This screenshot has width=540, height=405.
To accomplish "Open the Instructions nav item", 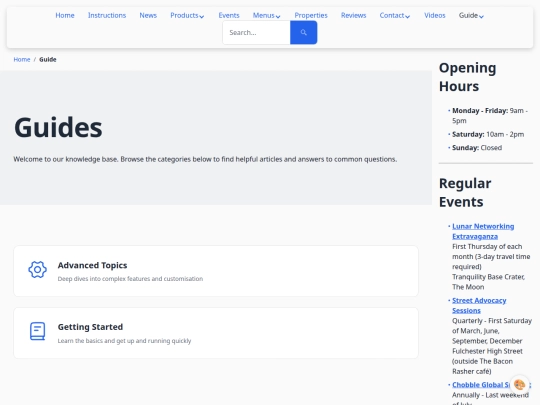I will coord(107,15).
